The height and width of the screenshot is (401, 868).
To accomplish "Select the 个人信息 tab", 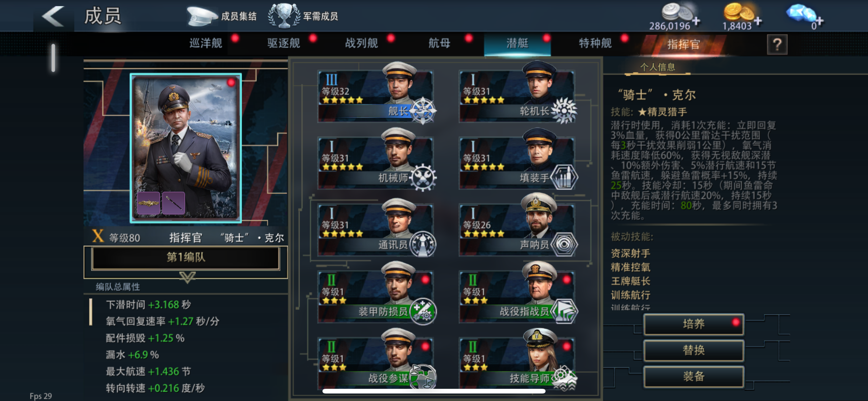I will (657, 67).
